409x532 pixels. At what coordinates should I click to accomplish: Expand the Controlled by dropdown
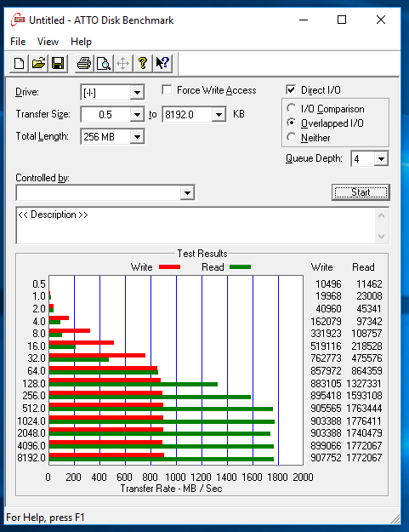coord(187,193)
